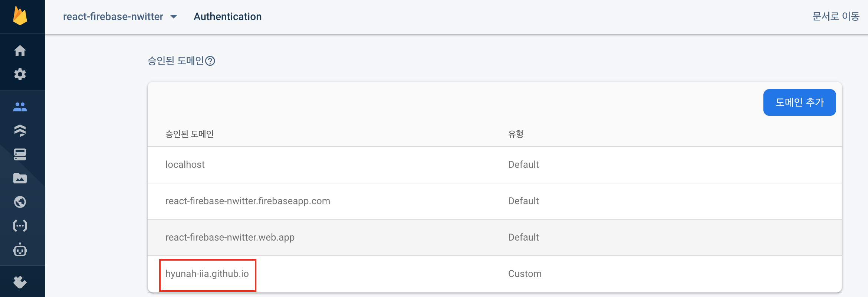Click the 도메인 추가 button

coord(799,102)
